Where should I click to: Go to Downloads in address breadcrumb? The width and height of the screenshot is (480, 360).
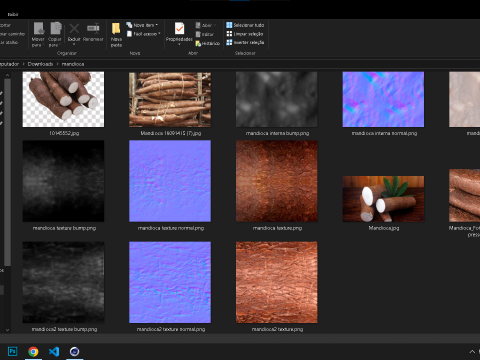coord(40,64)
